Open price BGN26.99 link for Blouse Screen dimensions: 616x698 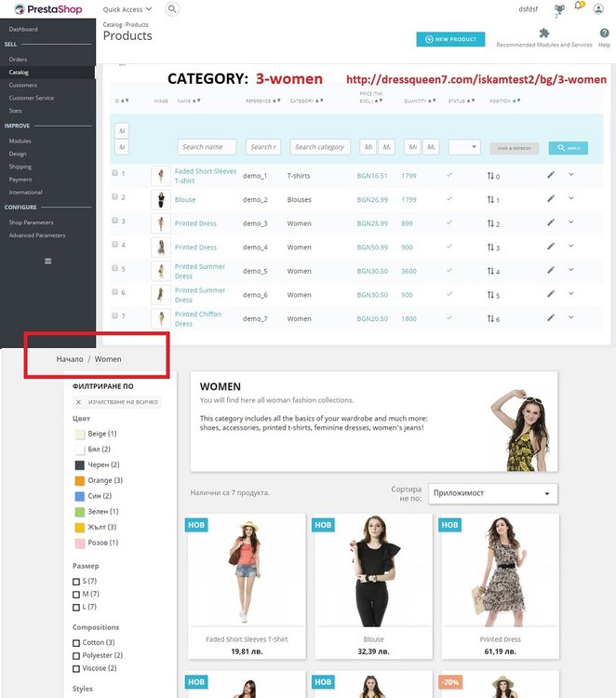click(x=372, y=199)
